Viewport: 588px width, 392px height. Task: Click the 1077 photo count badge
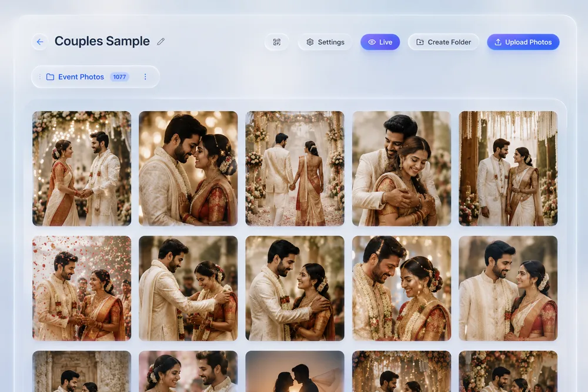tap(119, 77)
